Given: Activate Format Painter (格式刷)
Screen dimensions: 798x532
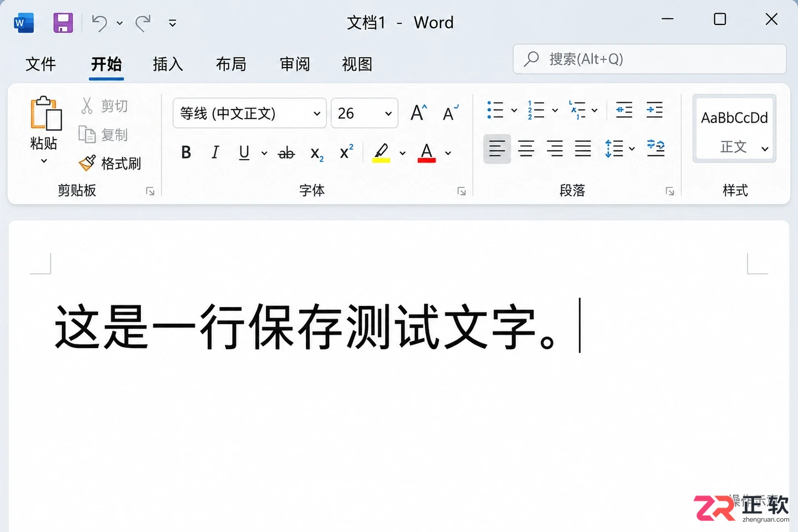Looking at the screenshot, I should [x=110, y=163].
